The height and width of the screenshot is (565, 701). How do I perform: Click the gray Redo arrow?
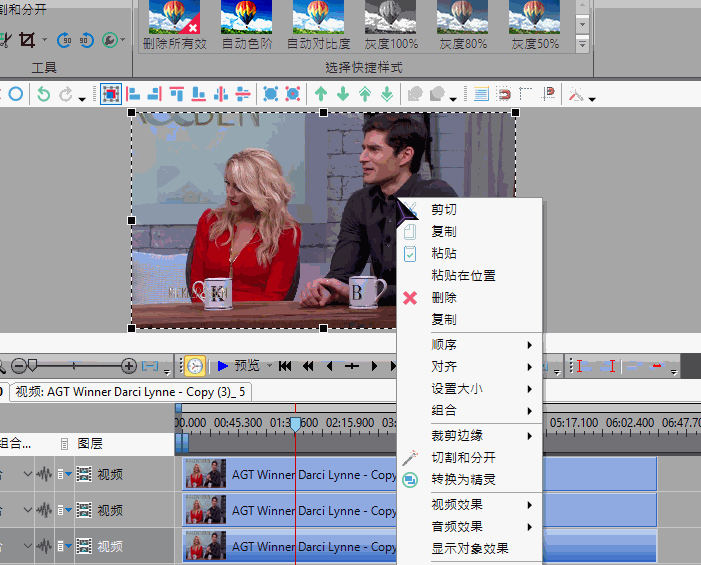click(66, 94)
